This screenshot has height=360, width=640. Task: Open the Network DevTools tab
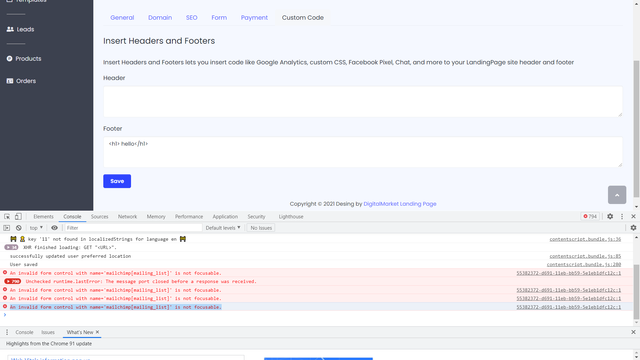click(x=127, y=217)
